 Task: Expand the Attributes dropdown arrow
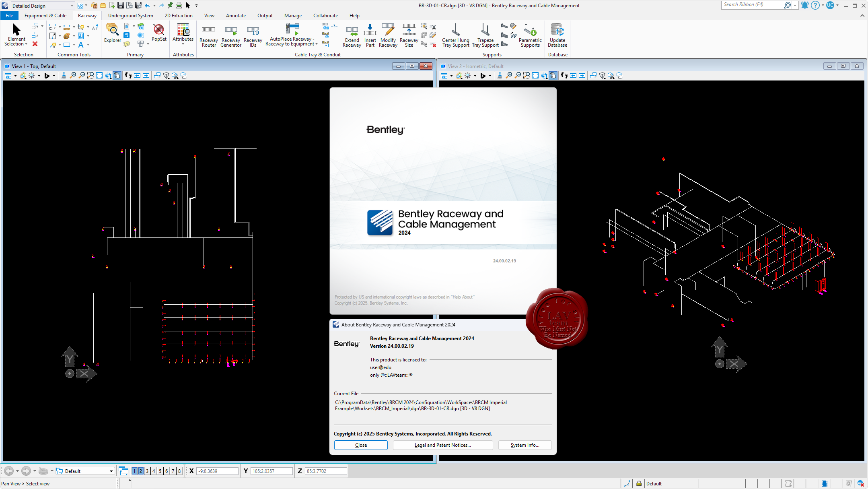[x=183, y=44]
